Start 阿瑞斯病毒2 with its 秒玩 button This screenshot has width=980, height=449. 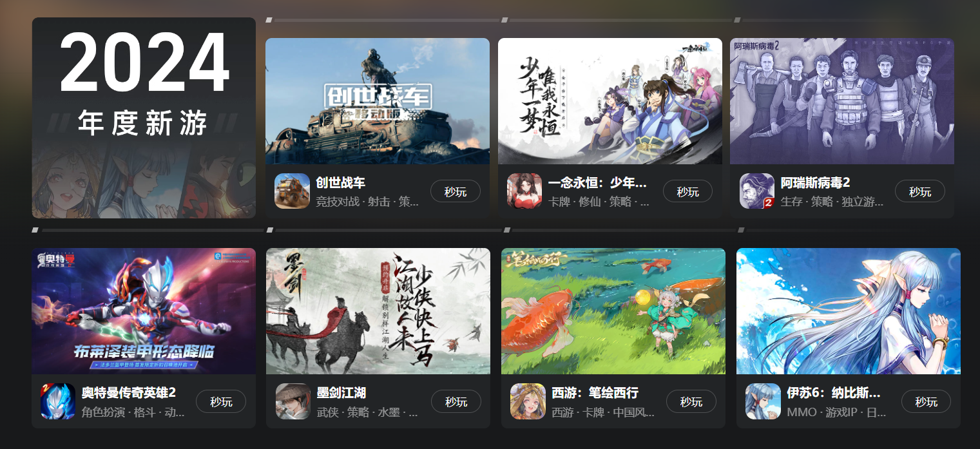click(920, 191)
